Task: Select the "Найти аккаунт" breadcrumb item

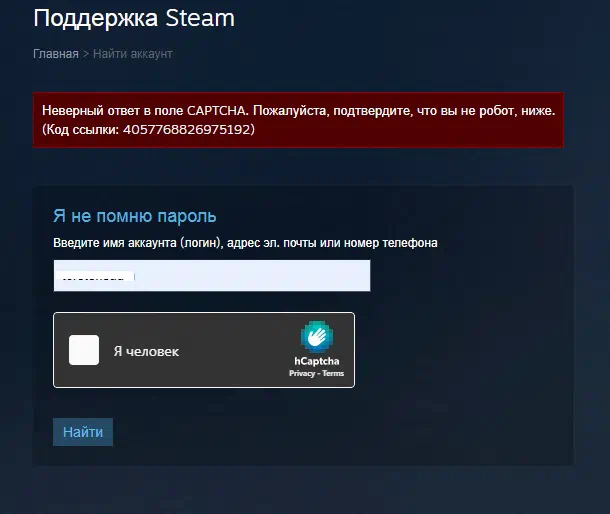Action: pos(133,54)
